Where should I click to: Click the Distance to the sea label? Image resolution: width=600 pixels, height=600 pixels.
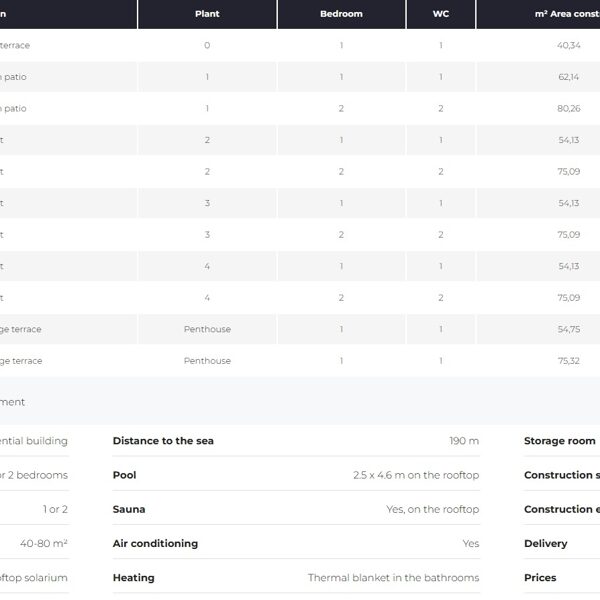click(x=163, y=441)
